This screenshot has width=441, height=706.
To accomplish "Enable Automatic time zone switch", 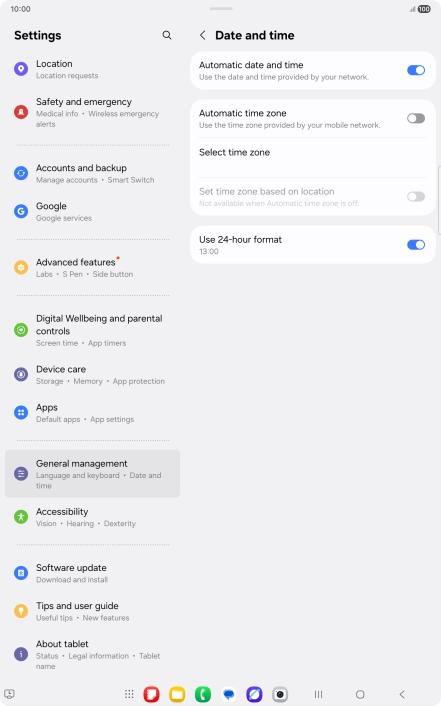I will coord(416,118).
